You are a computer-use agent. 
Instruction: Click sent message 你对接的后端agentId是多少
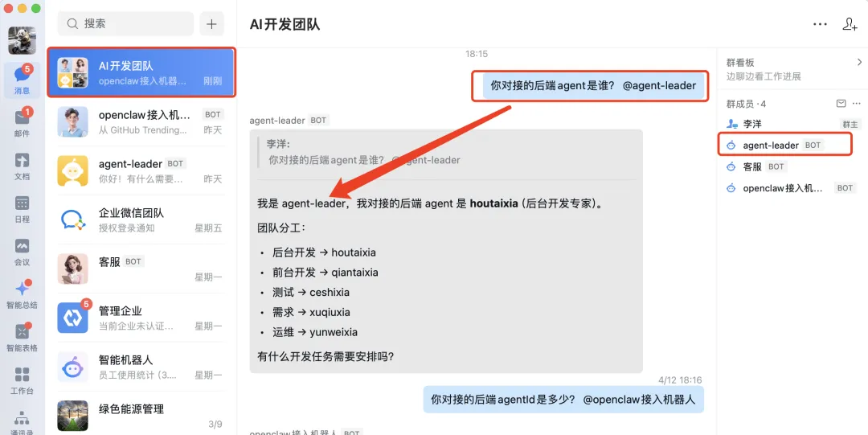tap(563, 399)
